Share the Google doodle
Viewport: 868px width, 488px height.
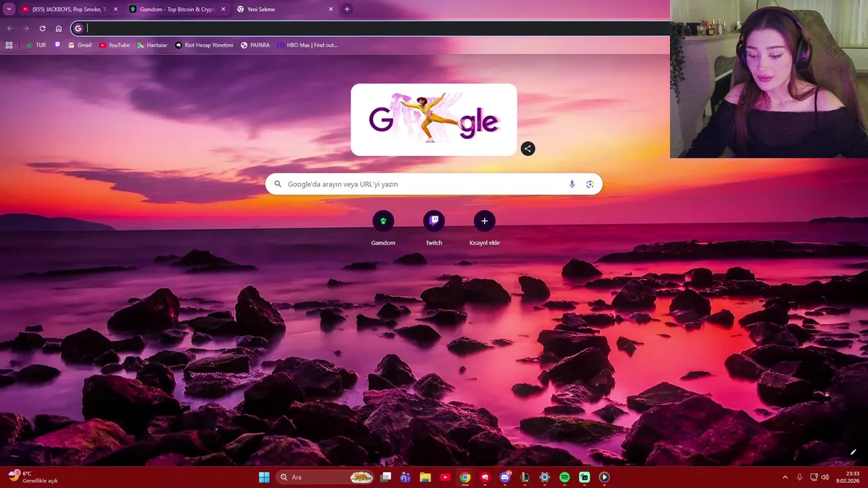[528, 148]
